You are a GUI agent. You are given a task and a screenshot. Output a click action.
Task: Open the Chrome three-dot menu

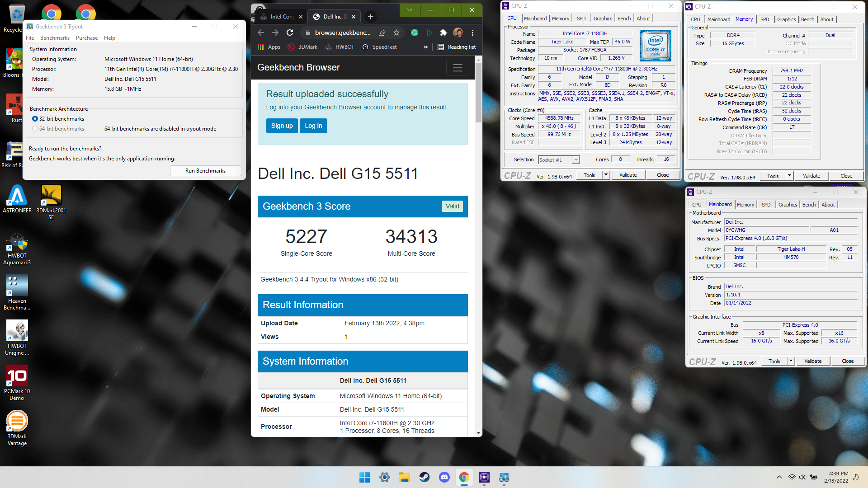tap(472, 33)
